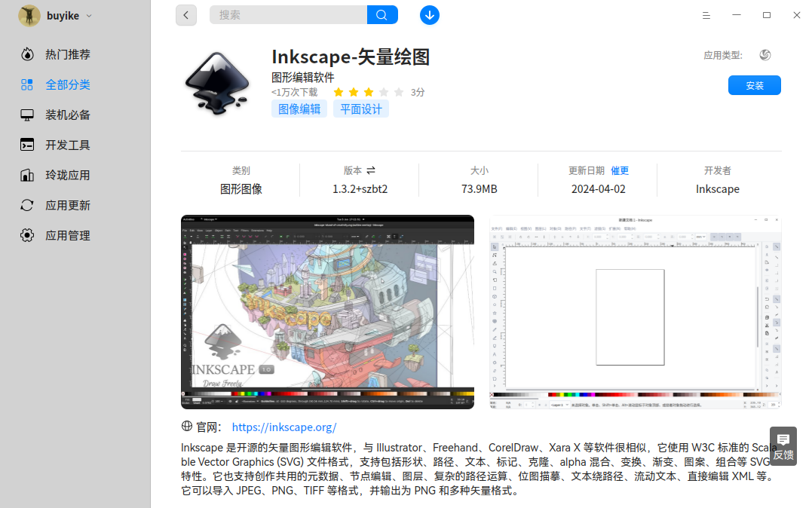Image resolution: width=812 pixels, height=508 pixels.
Task: Click the 图像编辑 tag
Action: (299, 109)
